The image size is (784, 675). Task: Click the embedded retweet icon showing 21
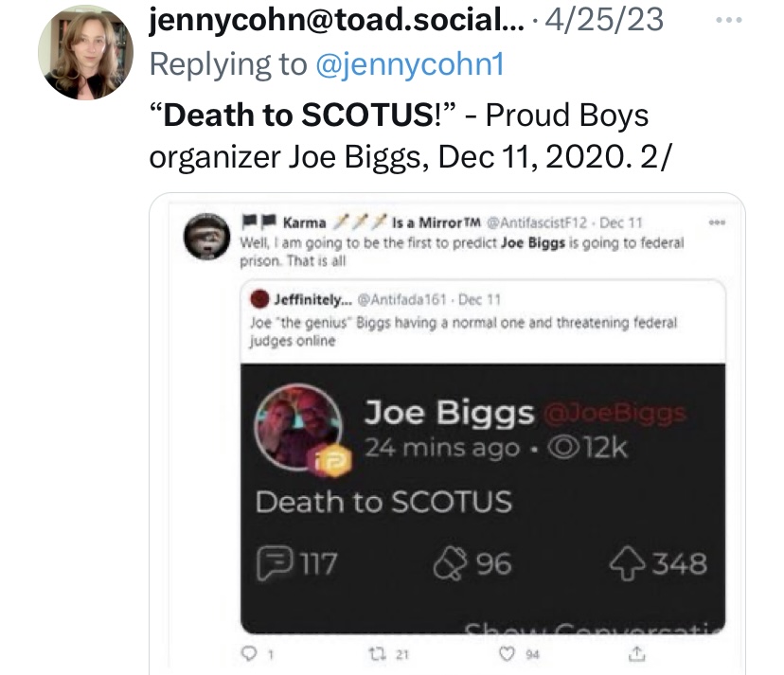click(375, 654)
